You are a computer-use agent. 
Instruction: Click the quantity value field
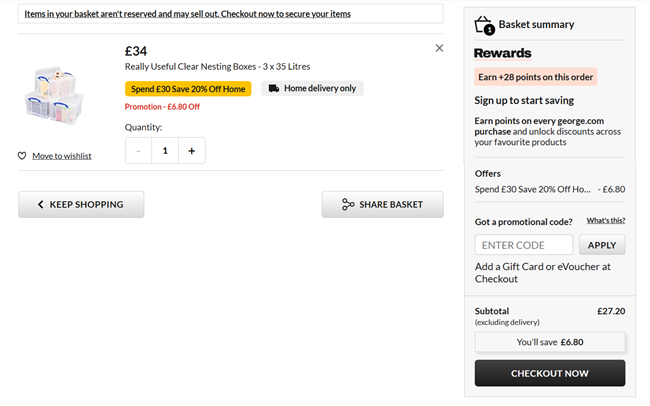[165, 151]
